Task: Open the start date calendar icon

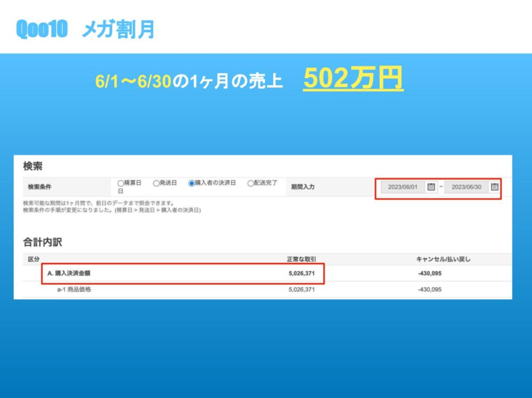Action: tap(431, 187)
